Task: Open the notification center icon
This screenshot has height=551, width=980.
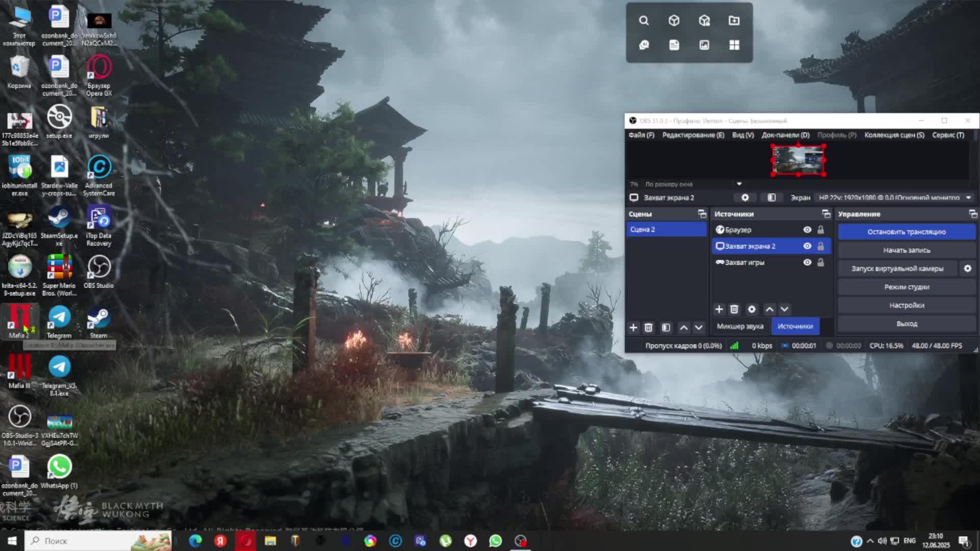Action: 964,541
